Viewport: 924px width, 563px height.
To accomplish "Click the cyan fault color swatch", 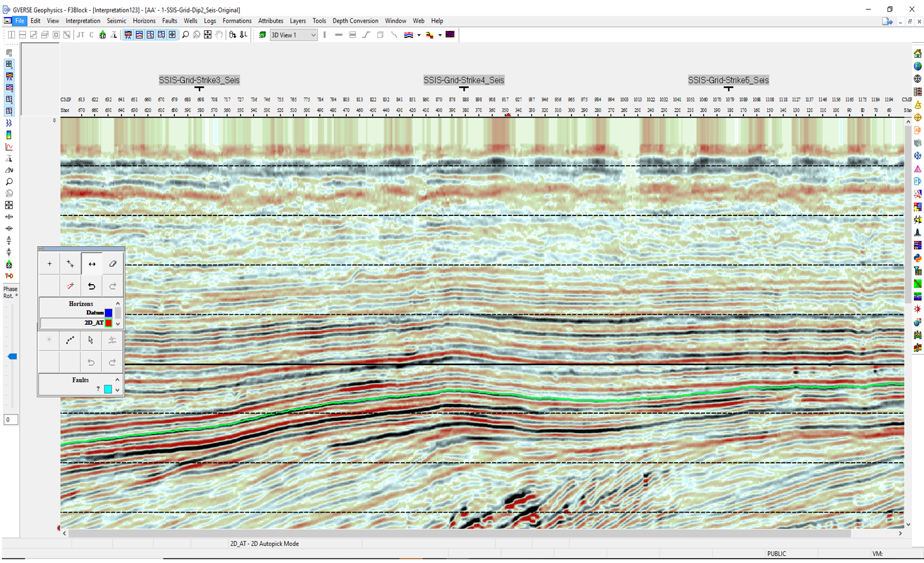I will click(x=108, y=389).
